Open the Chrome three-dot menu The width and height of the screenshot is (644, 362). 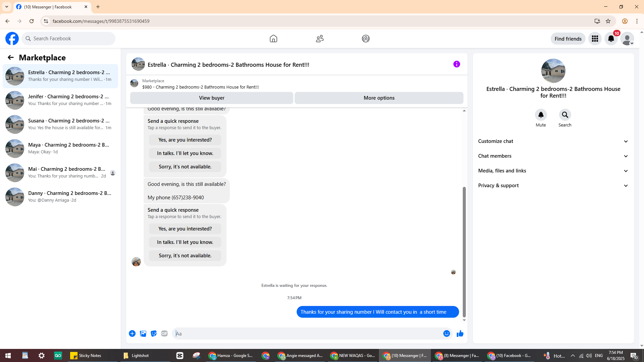(637, 21)
